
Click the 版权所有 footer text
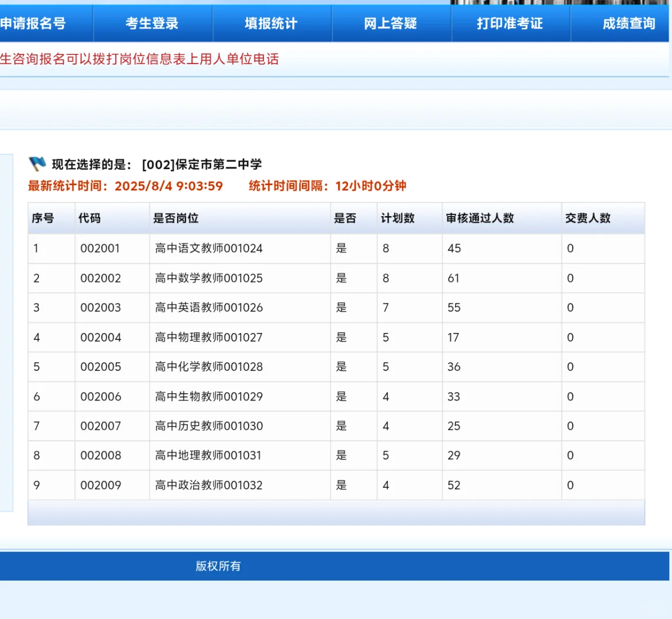(x=218, y=566)
